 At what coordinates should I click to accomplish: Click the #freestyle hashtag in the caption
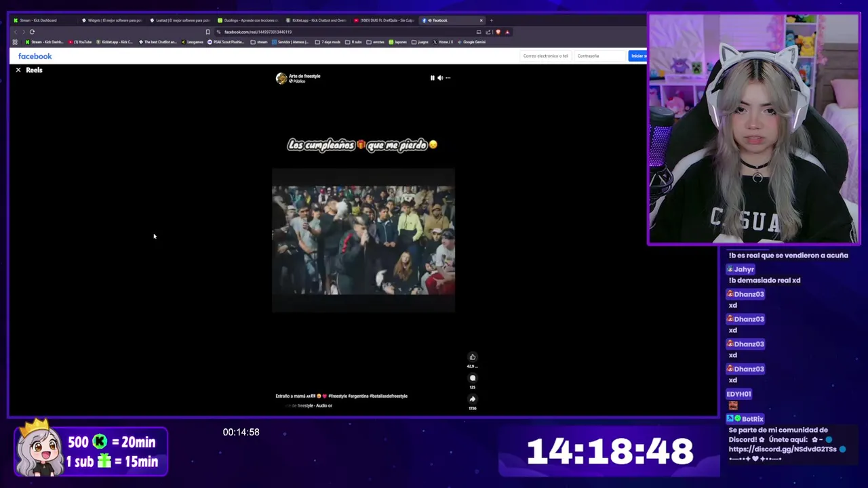pyautogui.click(x=337, y=396)
